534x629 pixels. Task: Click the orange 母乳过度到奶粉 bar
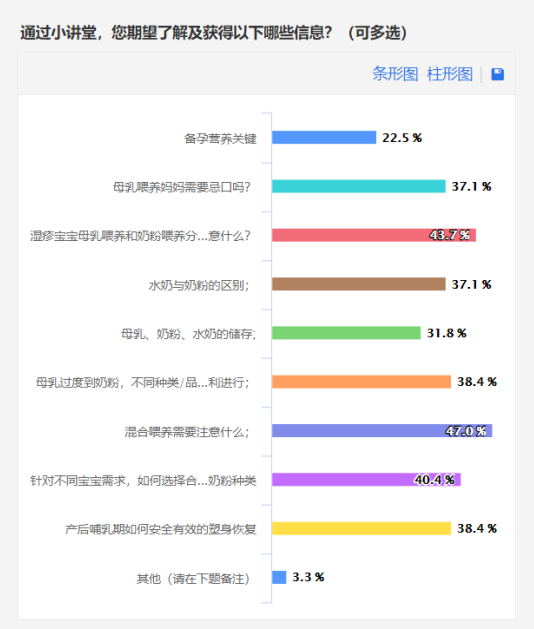361,382
